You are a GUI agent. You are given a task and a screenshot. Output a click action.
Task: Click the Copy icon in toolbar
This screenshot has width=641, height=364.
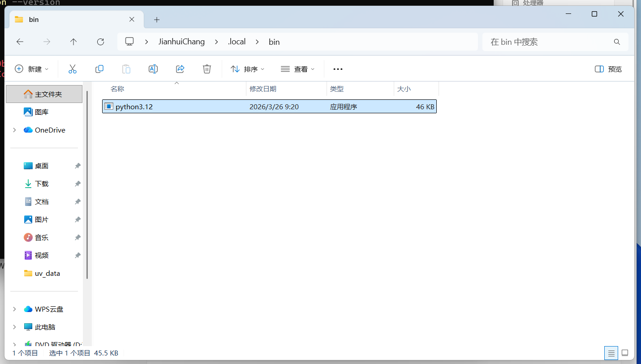(99, 69)
